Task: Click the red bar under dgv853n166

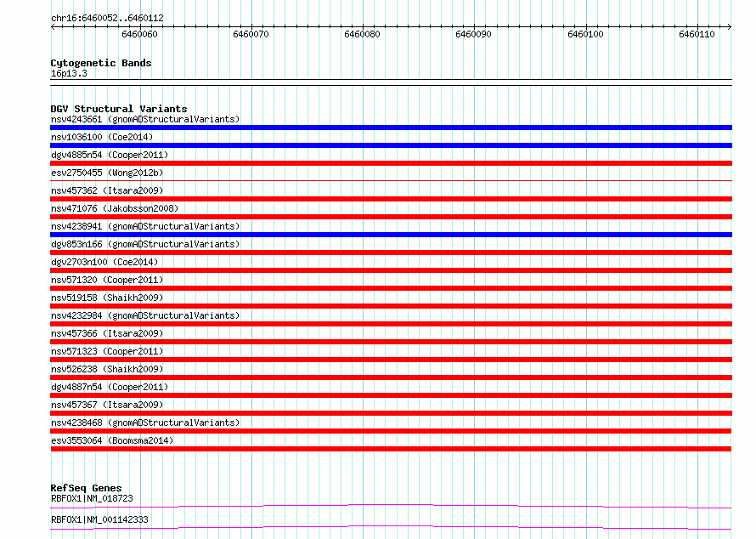Action: point(391,252)
